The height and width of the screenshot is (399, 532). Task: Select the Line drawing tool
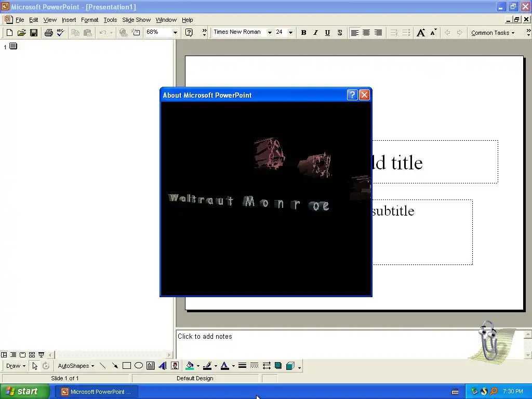(102, 366)
